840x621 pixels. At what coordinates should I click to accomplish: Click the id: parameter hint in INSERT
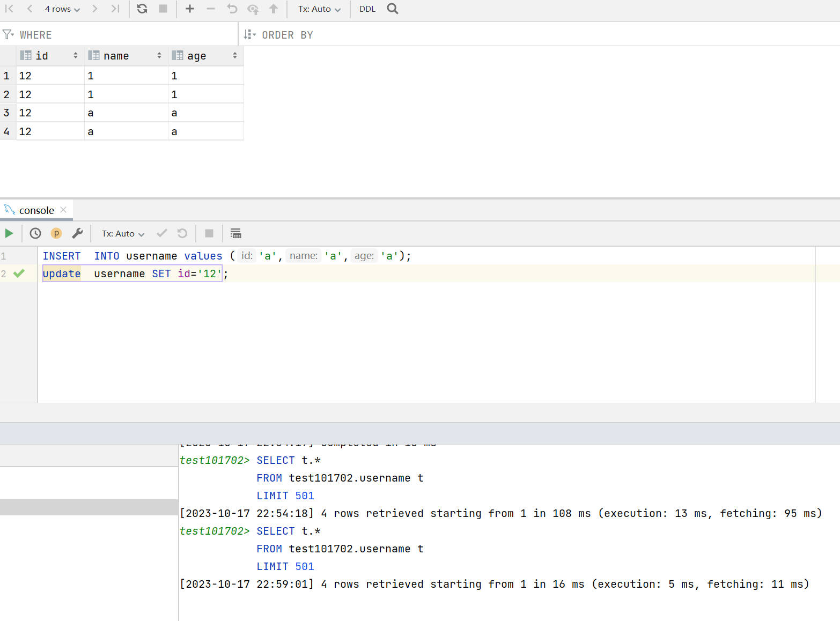(247, 256)
